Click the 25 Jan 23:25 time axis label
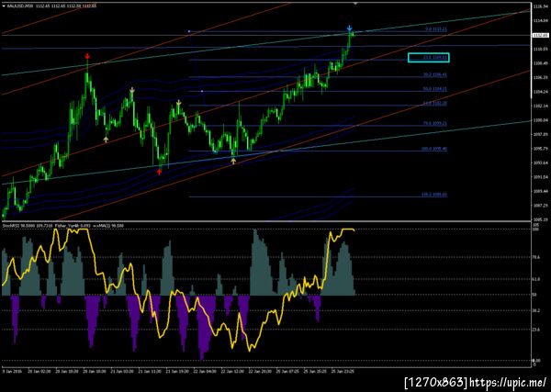Screen dimensions: 551x392 pyautogui.click(x=341, y=371)
